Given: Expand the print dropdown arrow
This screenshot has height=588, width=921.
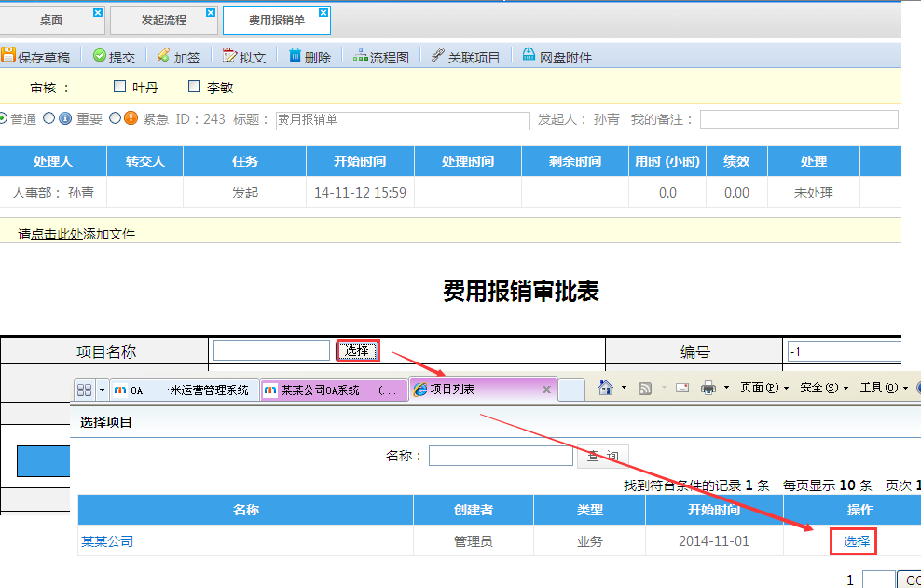Looking at the screenshot, I should click(726, 388).
